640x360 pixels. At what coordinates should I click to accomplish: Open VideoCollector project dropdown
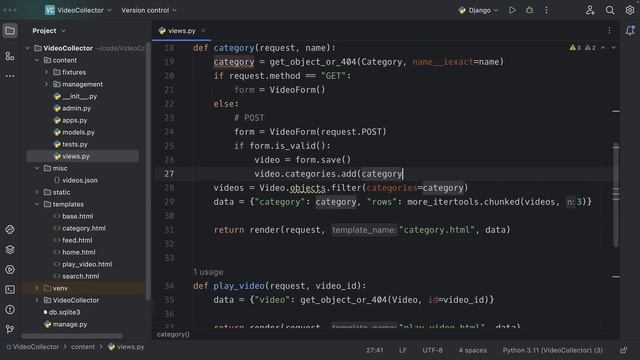(78, 10)
